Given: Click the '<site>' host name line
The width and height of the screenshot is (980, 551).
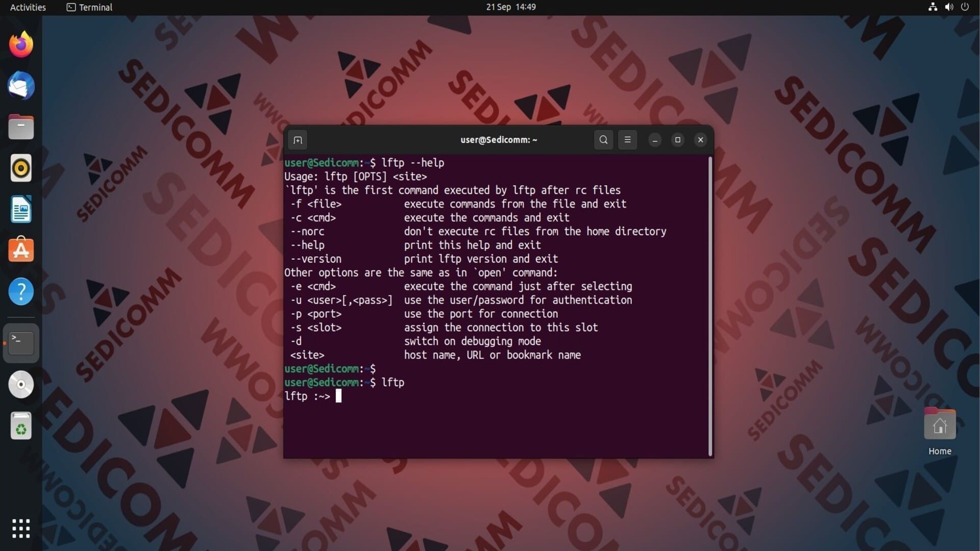Looking at the screenshot, I should tap(435, 355).
